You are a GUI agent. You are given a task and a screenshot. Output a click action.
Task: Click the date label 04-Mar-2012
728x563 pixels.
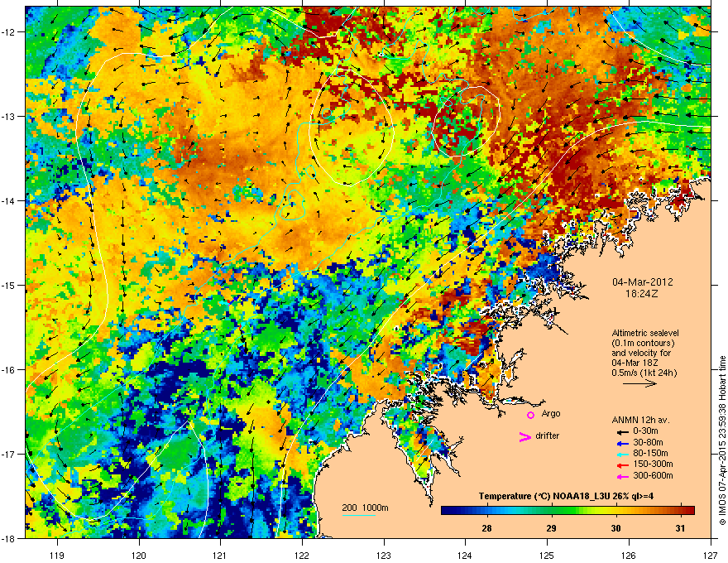pyautogui.click(x=643, y=282)
